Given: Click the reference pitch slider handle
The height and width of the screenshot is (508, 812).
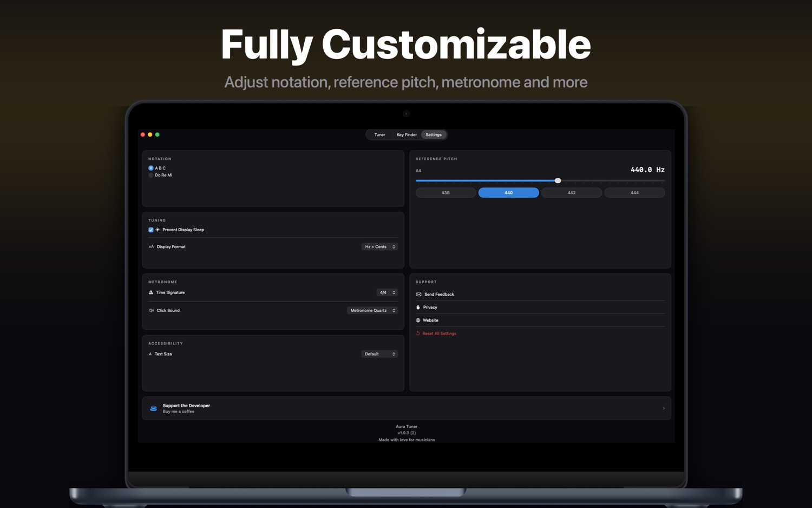Looking at the screenshot, I should coord(558,180).
